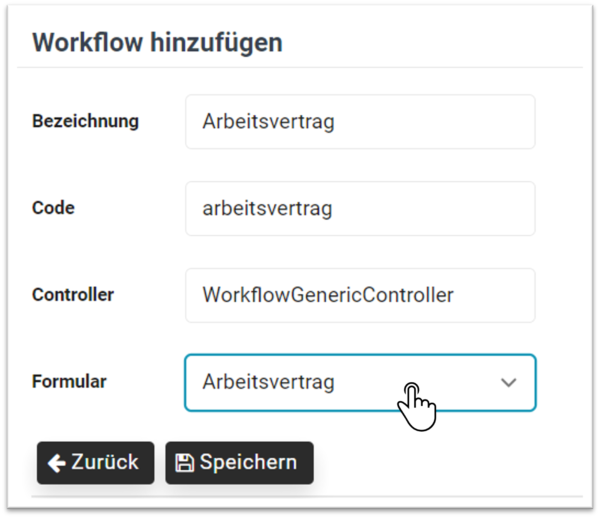Viewport: 600px width, 518px height.
Task: Place cursor in the WorkflowGenericController text
Action: tap(328, 295)
